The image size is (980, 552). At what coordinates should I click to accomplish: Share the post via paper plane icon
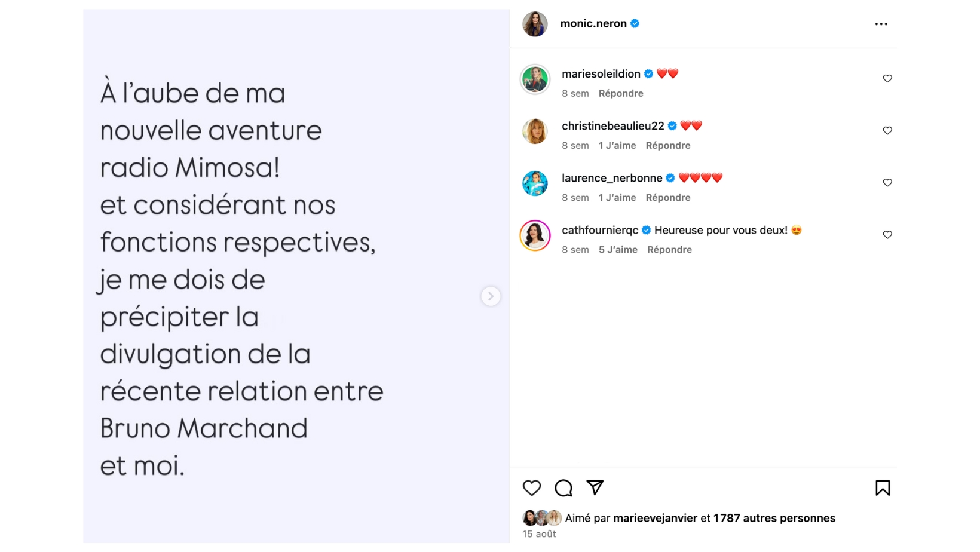(x=595, y=487)
